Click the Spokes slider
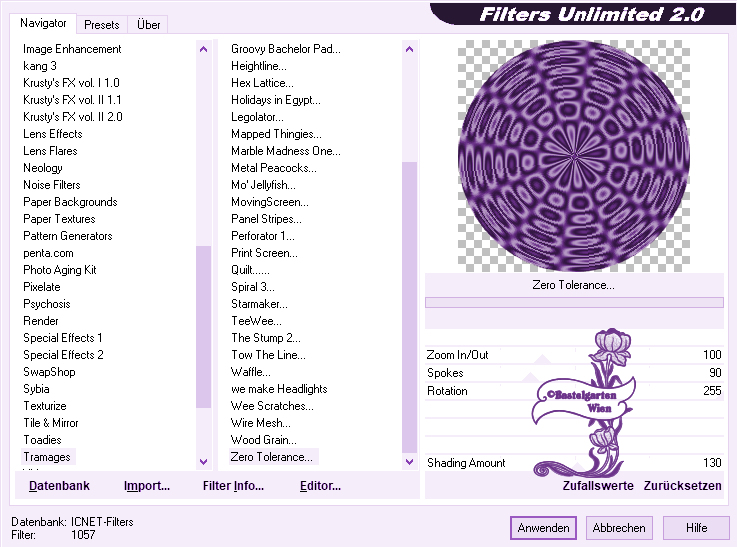This screenshot has width=737, height=547. point(574,373)
